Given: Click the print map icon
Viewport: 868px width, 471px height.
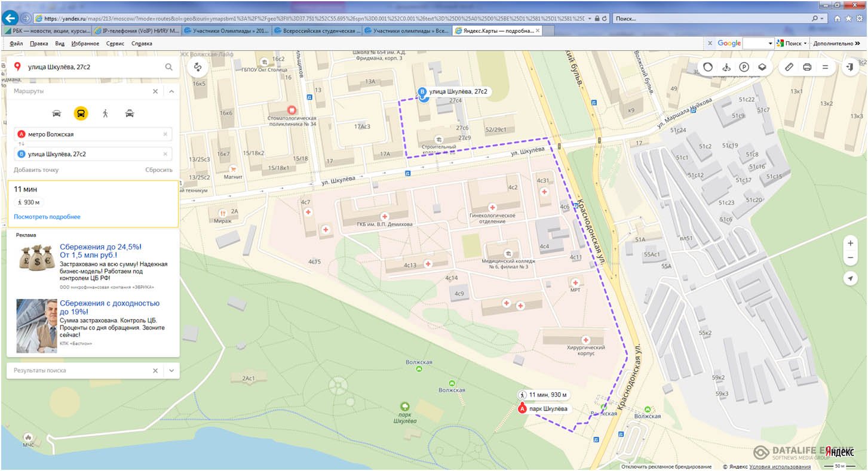Looking at the screenshot, I should click(x=807, y=67).
